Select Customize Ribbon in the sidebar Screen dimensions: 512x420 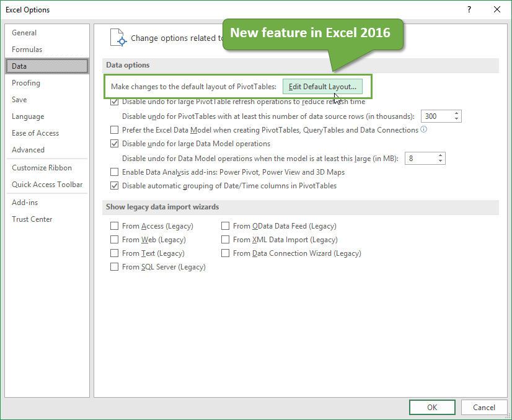pos(42,168)
